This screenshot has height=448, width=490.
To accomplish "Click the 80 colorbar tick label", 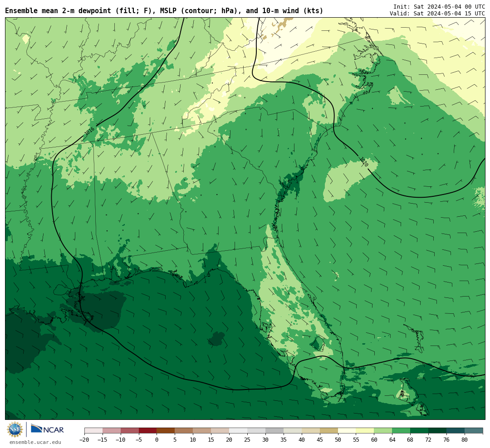I will point(465,439).
